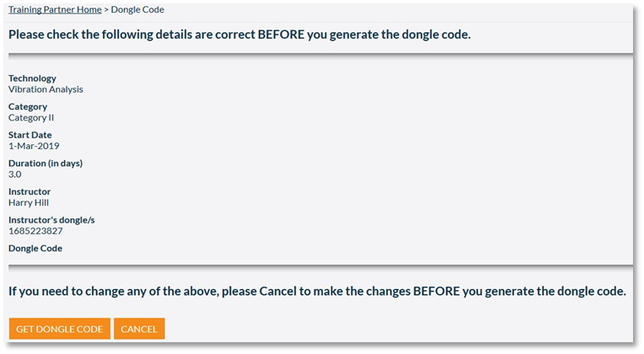Click the CANCEL button
This screenshot has width=644, height=354.
point(139,329)
